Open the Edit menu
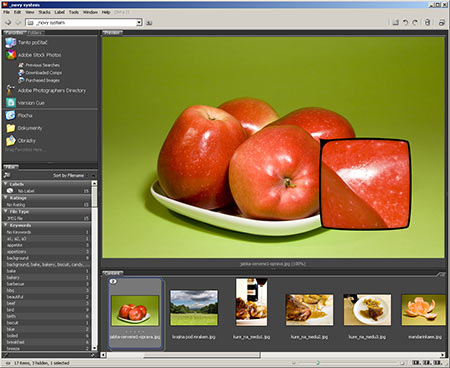The width and height of the screenshot is (450, 368). (17, 12)
